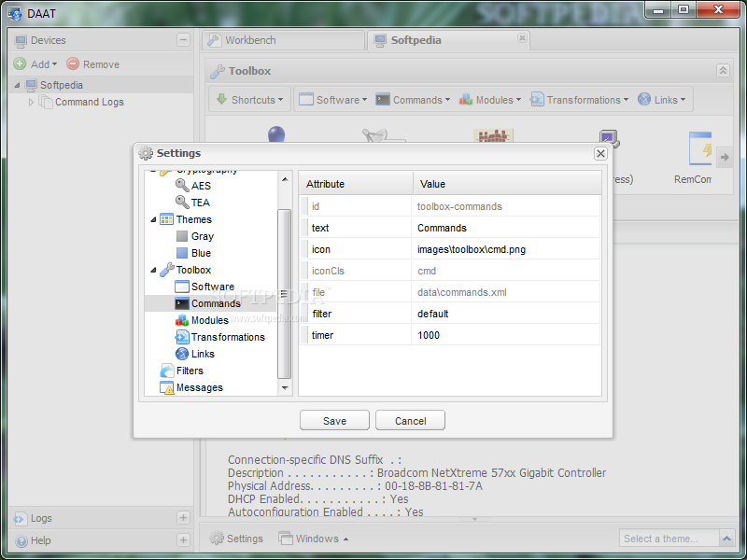The width and height of the screenshot is (747, 560).
Task: Click the Modules blocks icon in the tree
Action: 181,320
